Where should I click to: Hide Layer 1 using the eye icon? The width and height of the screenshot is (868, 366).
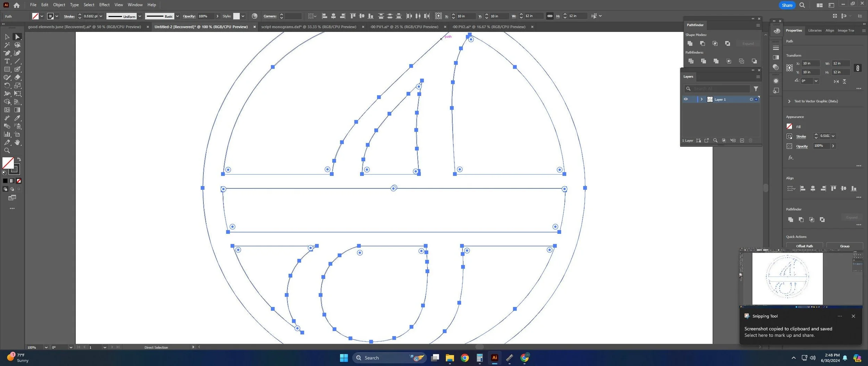686,99
